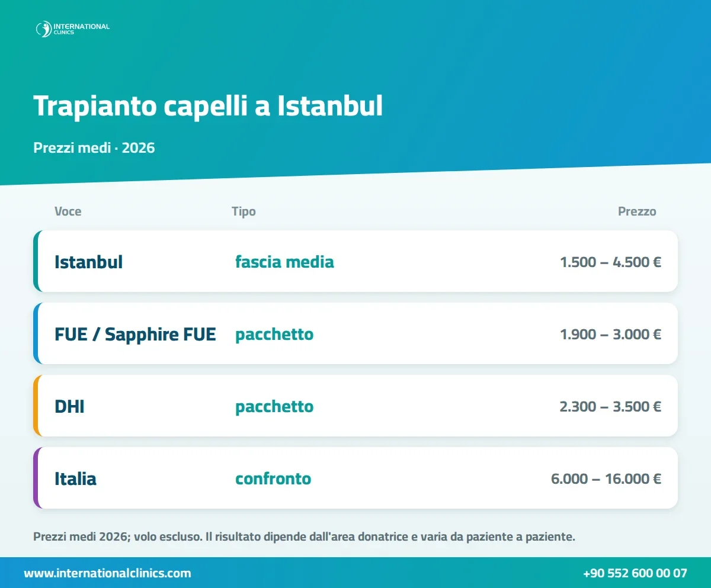This screenshot has width=711, height=588.
Task: Click the footnote beginning "Prezzi medi 2026; volo escluso"
Action: (305, 538)
